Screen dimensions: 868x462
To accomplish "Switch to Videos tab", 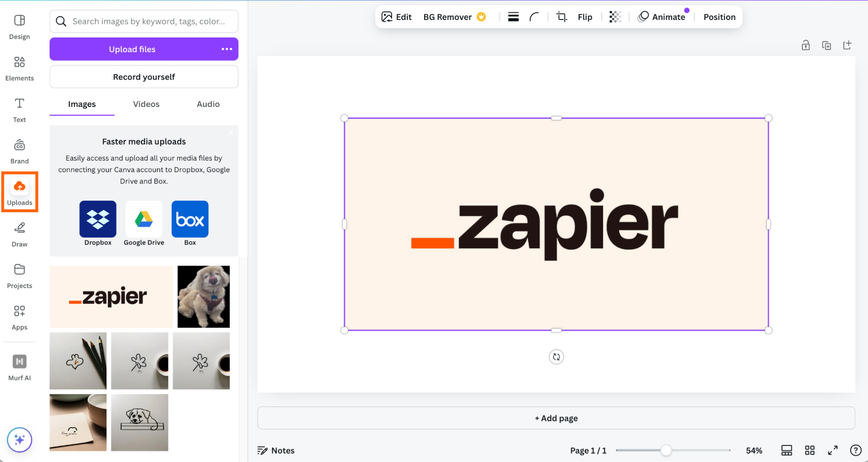I will pos(146,104).
